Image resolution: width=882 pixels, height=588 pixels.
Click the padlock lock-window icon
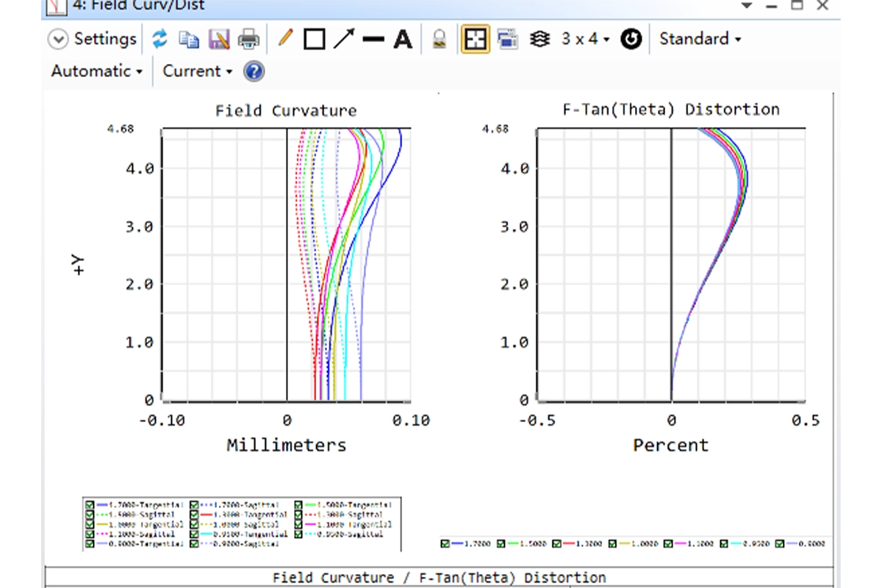[439, 39]
